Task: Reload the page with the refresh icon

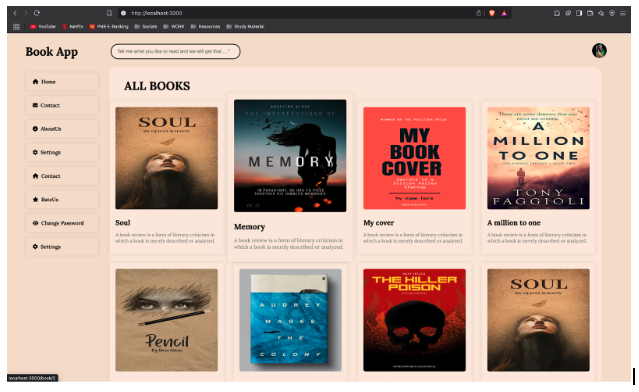Action: tap(37, 13)
